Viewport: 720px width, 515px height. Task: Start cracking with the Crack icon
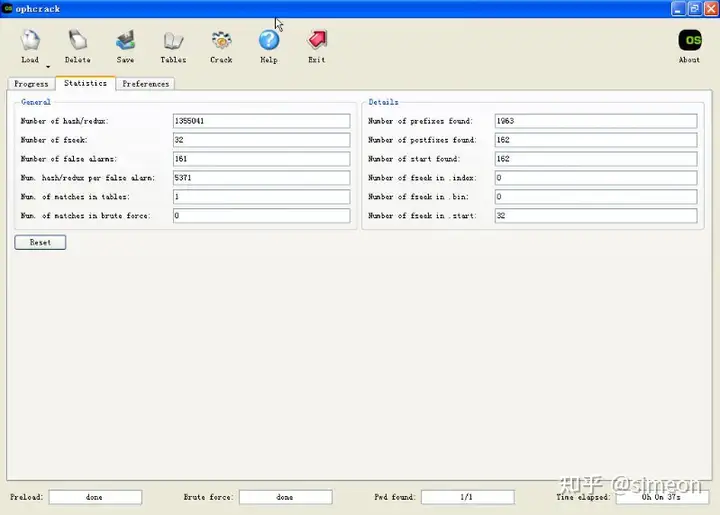click(221, 40)
